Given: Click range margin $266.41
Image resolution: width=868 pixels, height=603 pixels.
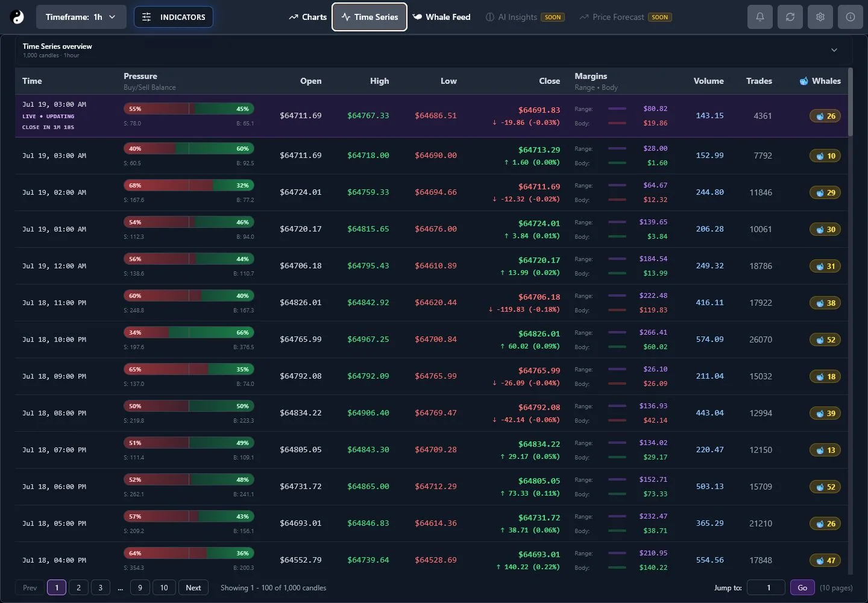Looking at the screenshot, I should click(x=653, y=332).
